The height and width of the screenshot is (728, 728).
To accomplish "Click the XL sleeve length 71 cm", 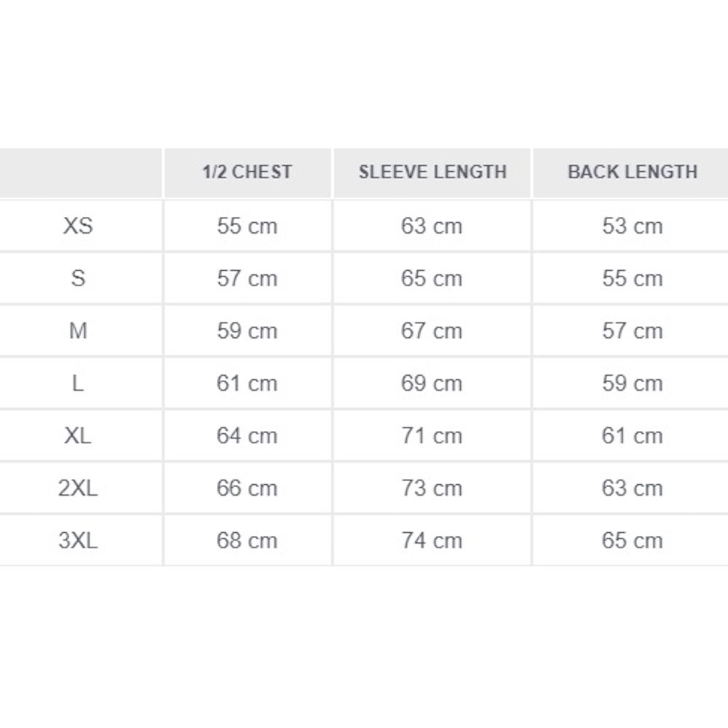I will [432, 435].
